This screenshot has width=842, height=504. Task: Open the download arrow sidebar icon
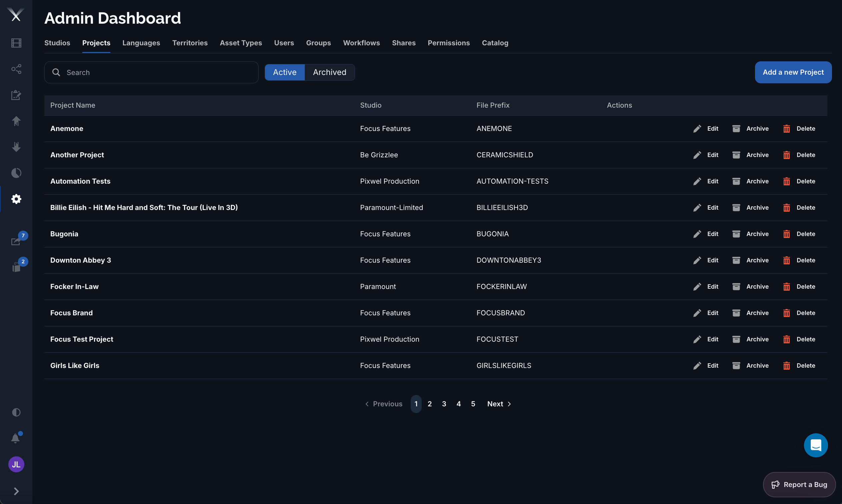coord(16,147)
